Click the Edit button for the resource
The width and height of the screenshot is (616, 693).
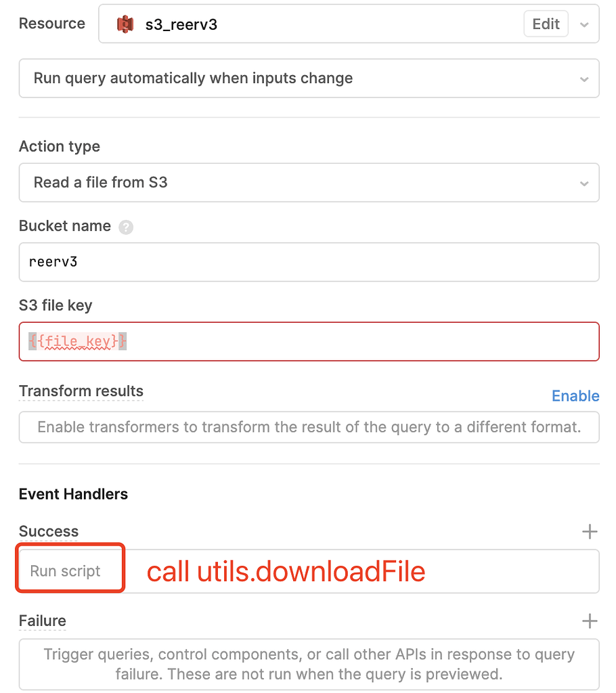tap(546, 24)
